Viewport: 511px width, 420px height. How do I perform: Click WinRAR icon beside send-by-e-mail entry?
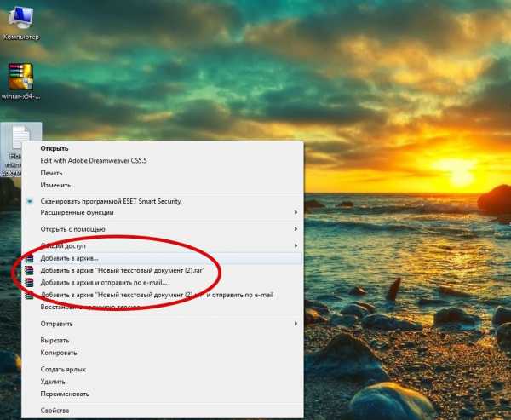[29, 282]
